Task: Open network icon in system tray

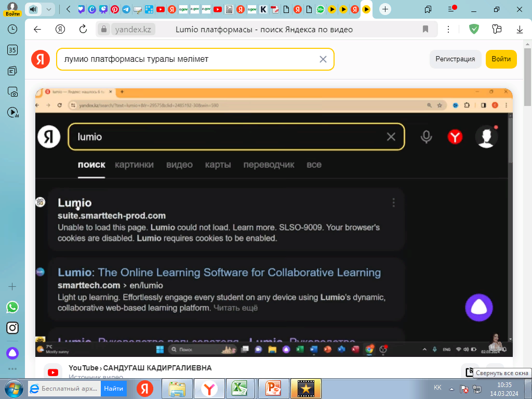Action: click(477, 389)
